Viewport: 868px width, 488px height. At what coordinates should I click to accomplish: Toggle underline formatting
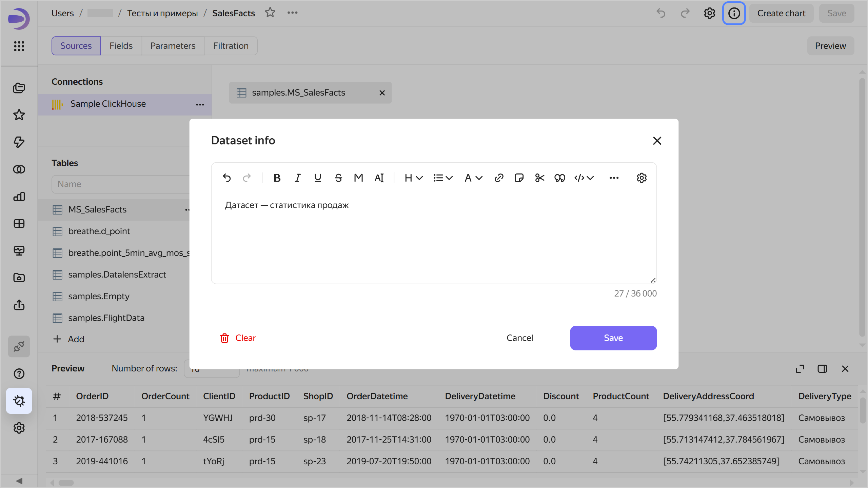[318, 178]
